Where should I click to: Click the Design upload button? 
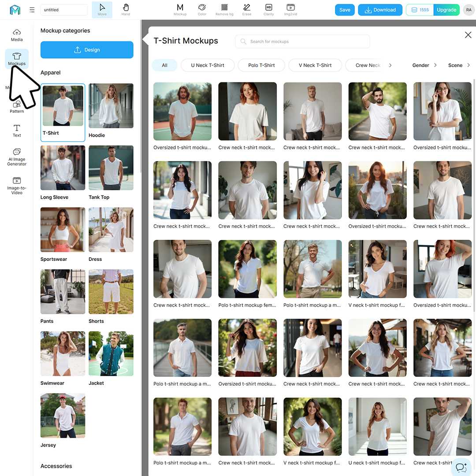pyautogui.click(x=87, y=50)
